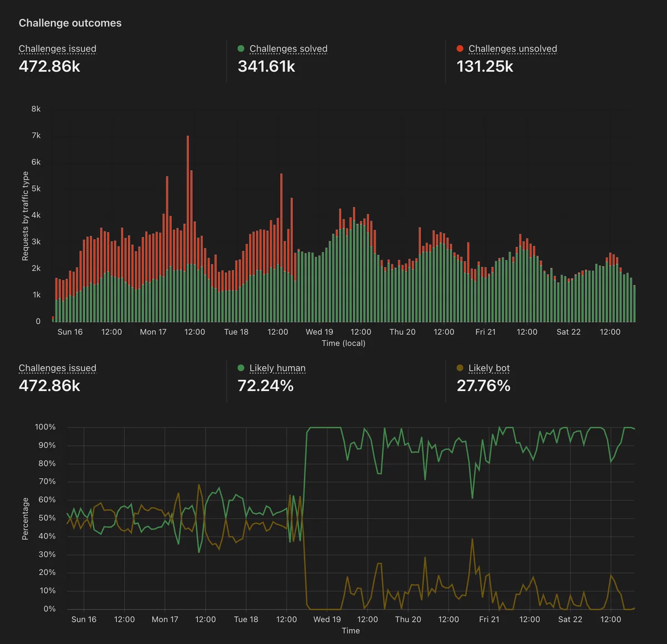Viewport: 667px width, 644px height.
Task: Click the Challenges solved label
Action: coord(288,48)
